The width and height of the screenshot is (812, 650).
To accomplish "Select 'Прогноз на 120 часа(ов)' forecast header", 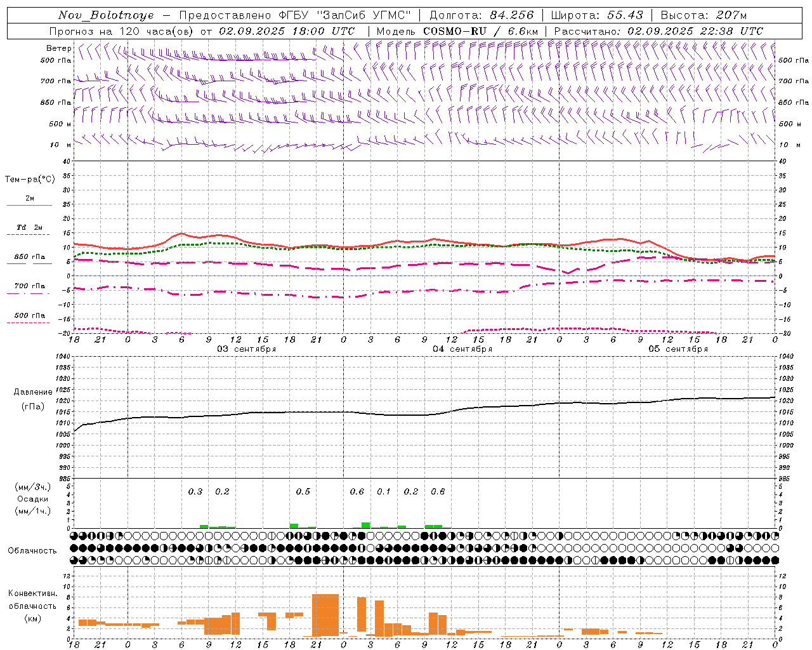I will coord(121,31).
